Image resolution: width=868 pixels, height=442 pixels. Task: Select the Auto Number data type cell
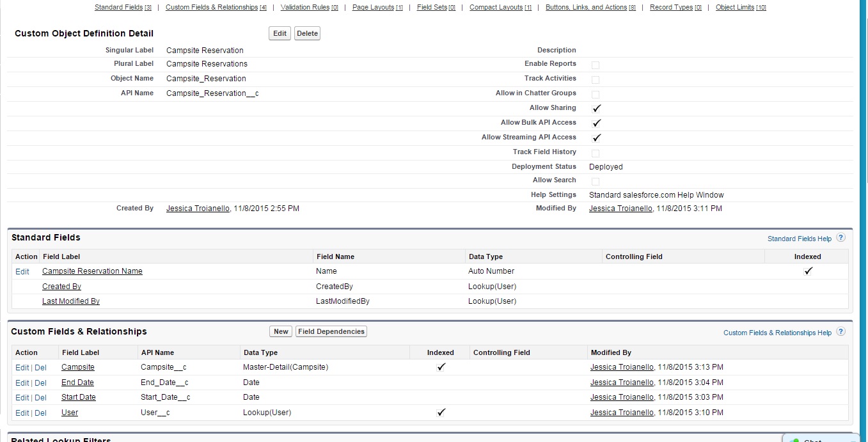491,271
